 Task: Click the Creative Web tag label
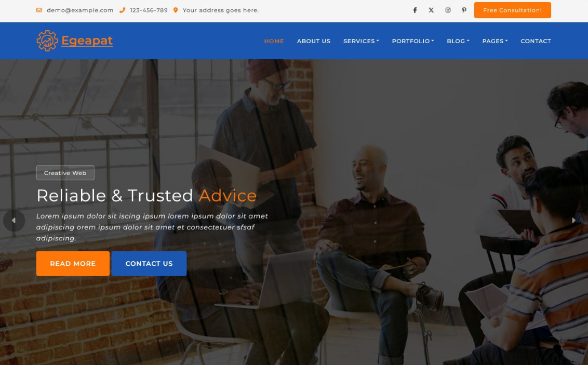pos(65,173)
